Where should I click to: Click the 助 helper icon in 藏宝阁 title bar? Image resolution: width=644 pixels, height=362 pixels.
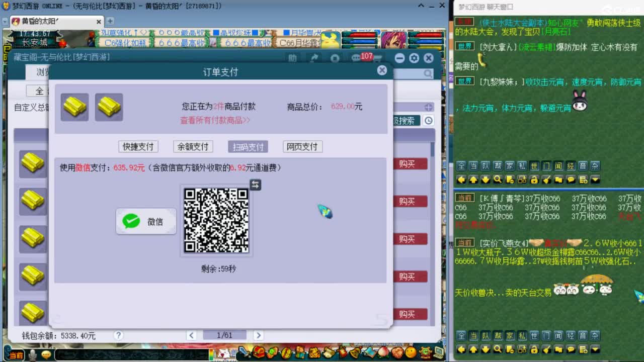coord(292,58)
